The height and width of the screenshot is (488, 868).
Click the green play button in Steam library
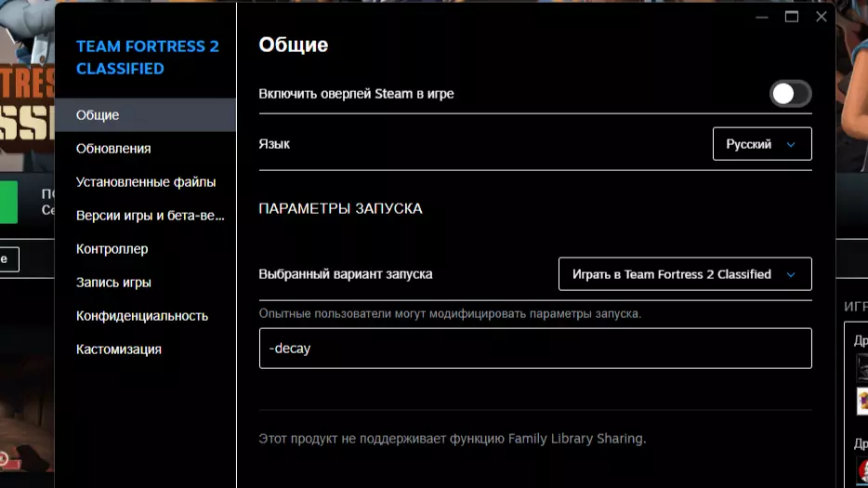(9, 203)
